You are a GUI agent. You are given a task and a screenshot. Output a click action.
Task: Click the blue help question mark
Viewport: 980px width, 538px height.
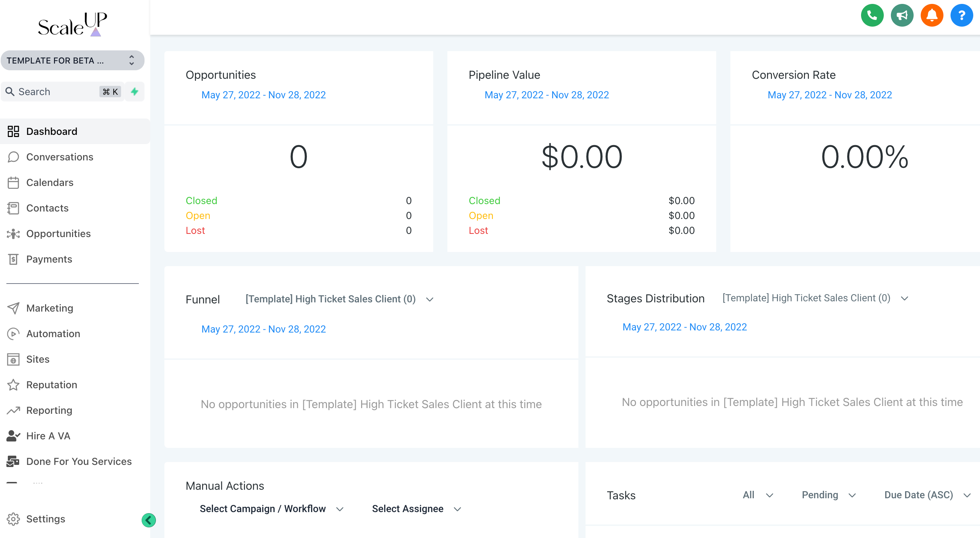point(962,16)
